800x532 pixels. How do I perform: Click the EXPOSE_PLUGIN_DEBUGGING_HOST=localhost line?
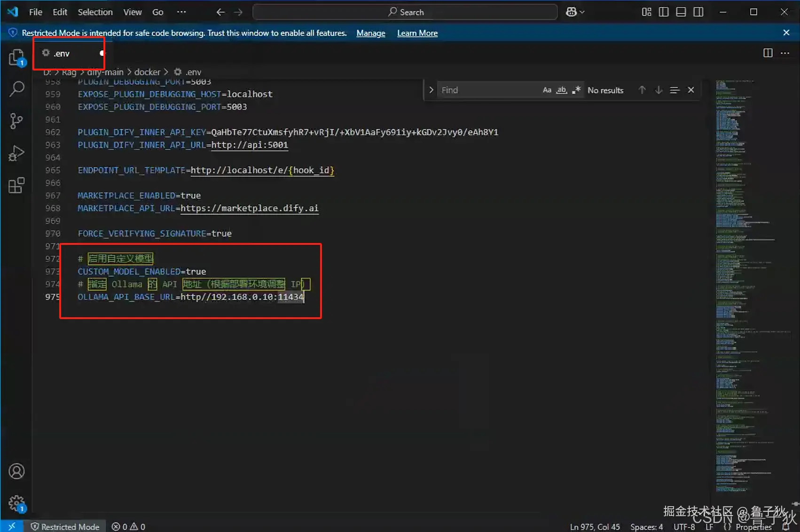tap(175, 94)
